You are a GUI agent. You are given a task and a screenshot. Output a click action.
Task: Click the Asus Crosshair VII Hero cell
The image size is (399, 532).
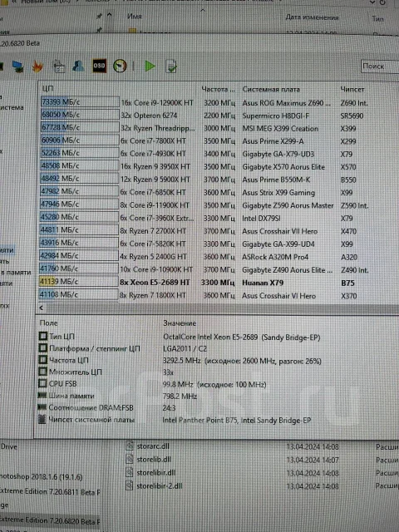click(x=279, y=231)
